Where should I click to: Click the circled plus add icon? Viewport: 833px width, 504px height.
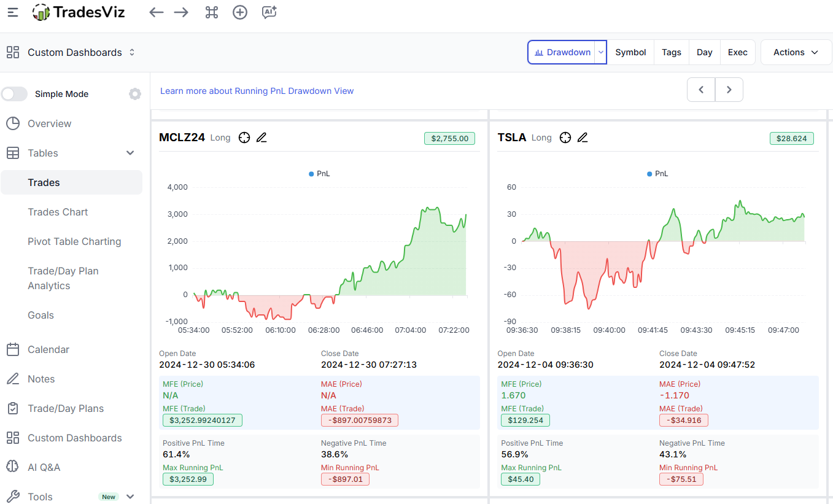[x=240, y=12]
